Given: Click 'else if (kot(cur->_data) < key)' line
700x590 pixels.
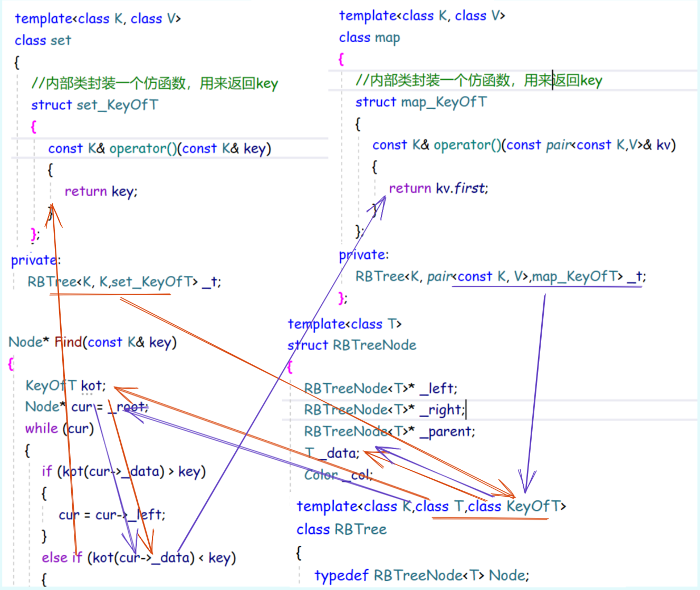Looking at the screenshot, I should point(139,557).
